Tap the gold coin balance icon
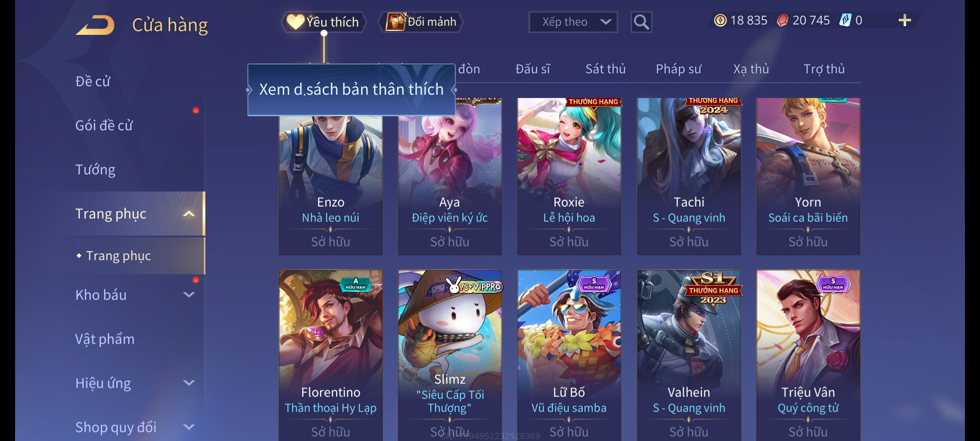This screenshot has width=980, height=441. 720,20
